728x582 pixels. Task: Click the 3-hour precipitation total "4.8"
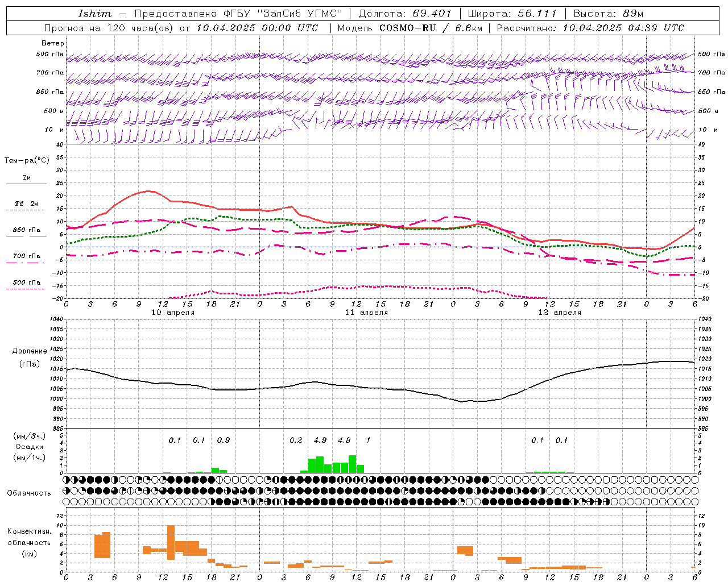344,440
